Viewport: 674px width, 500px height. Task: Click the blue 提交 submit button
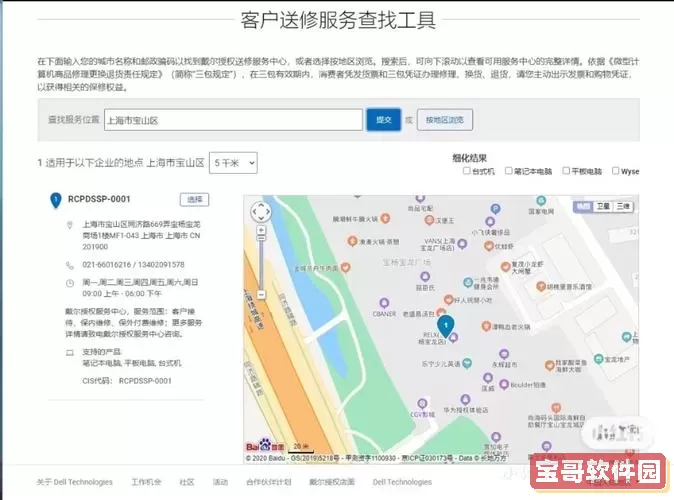pyautogui.click(x=383, y=120)
